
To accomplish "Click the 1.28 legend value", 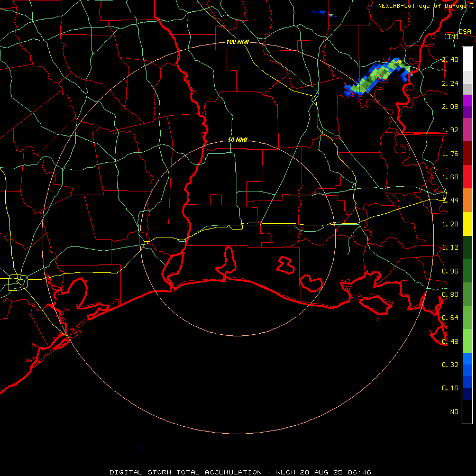I will click(450, 224).
